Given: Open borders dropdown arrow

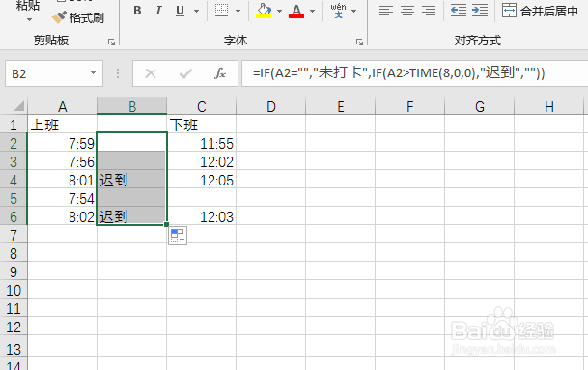Looking at the screenshot, I should pos(238,11).
